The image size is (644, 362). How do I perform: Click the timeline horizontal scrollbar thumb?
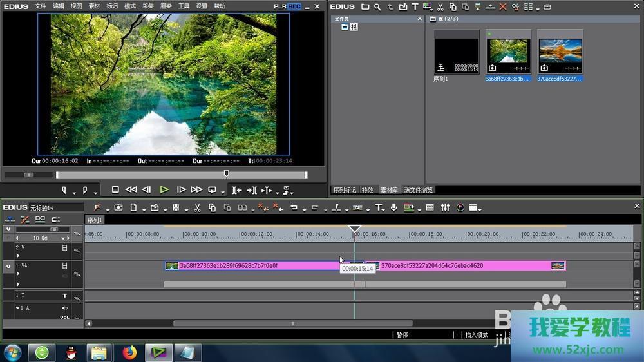[292, 324]
